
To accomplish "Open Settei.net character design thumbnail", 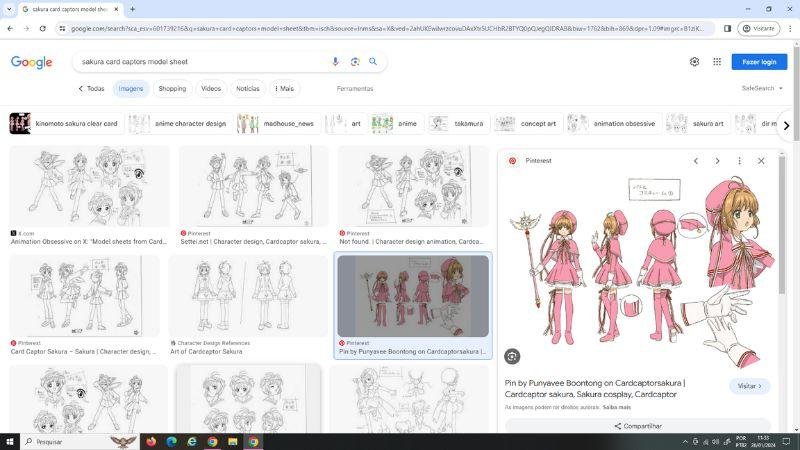I will tap(254, 186).
